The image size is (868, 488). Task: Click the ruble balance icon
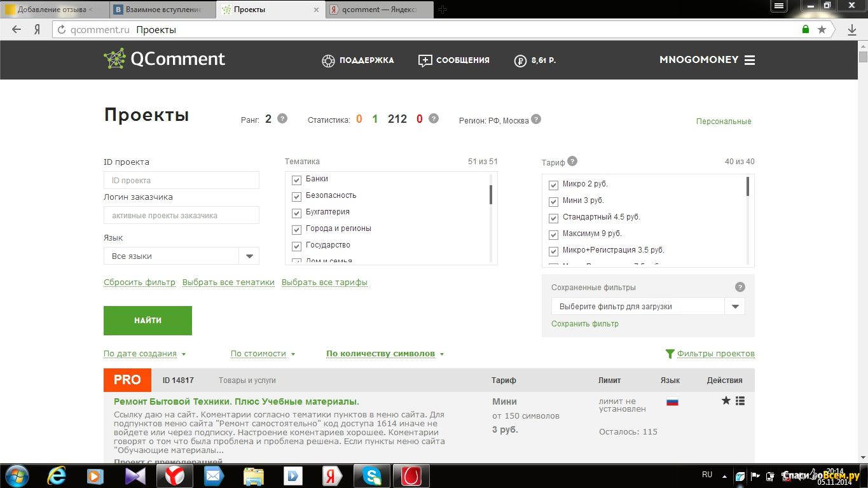coord(520,60)
